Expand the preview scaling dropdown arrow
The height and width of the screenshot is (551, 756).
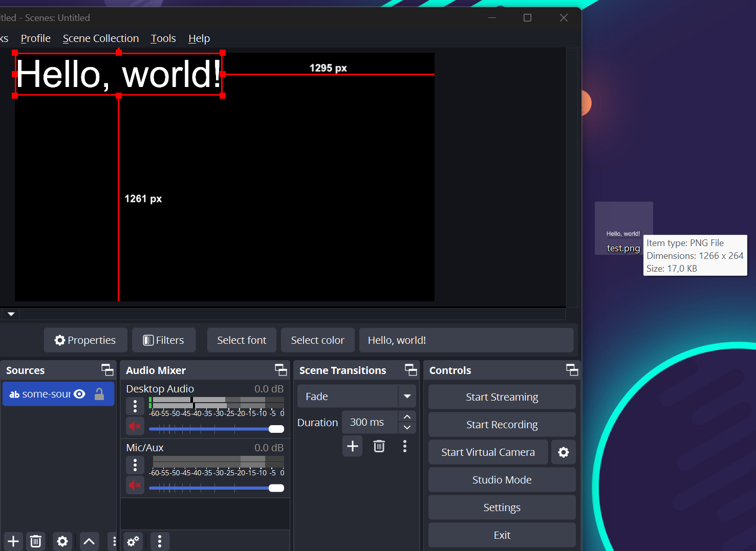[11, 314]
